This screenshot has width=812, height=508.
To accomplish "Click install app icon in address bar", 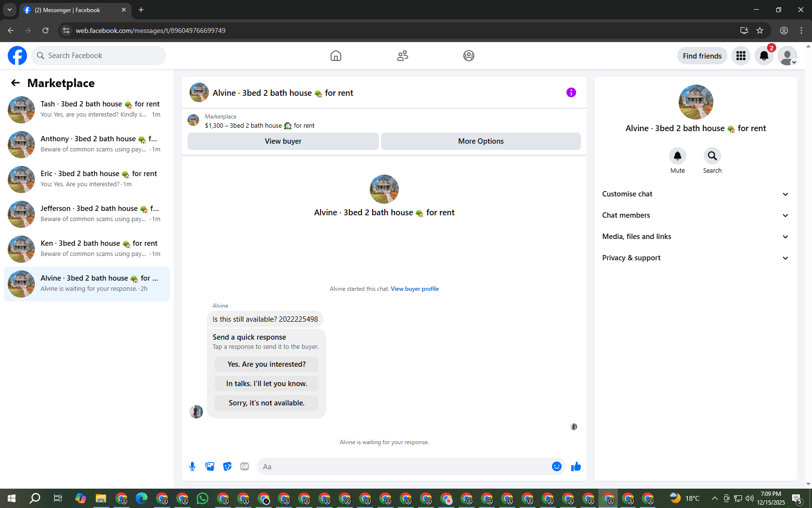I will (x=744, y=30).
